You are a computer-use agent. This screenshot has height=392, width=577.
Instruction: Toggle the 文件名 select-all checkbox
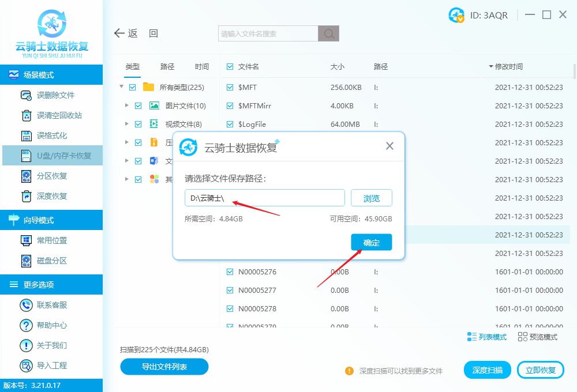230,66
